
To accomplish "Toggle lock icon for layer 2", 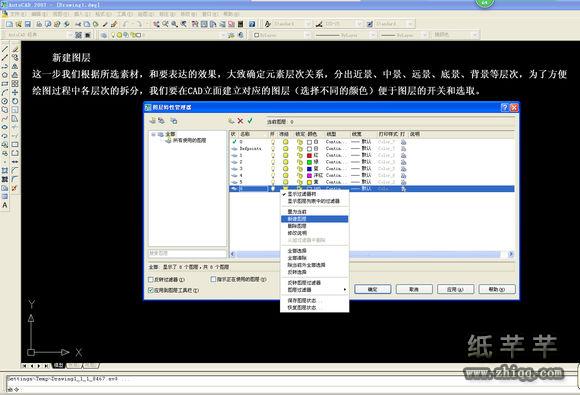I will 300,162.
